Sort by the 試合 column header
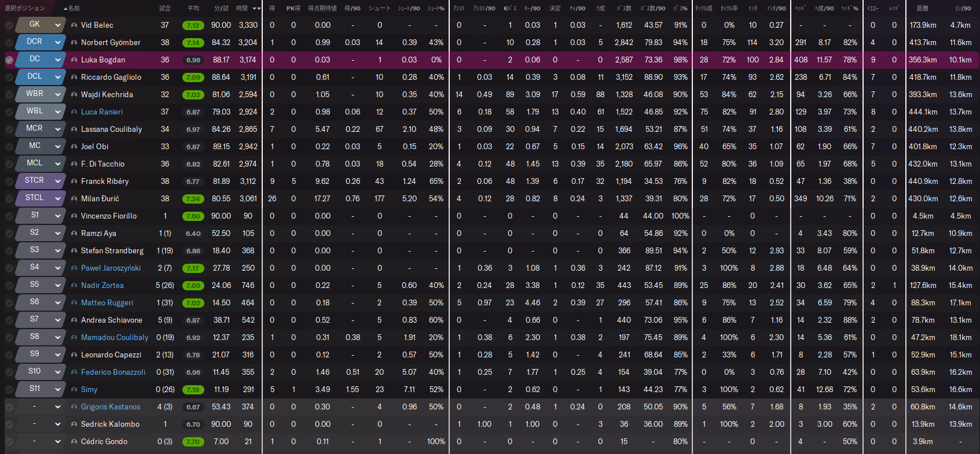 (x=165, y=8)
